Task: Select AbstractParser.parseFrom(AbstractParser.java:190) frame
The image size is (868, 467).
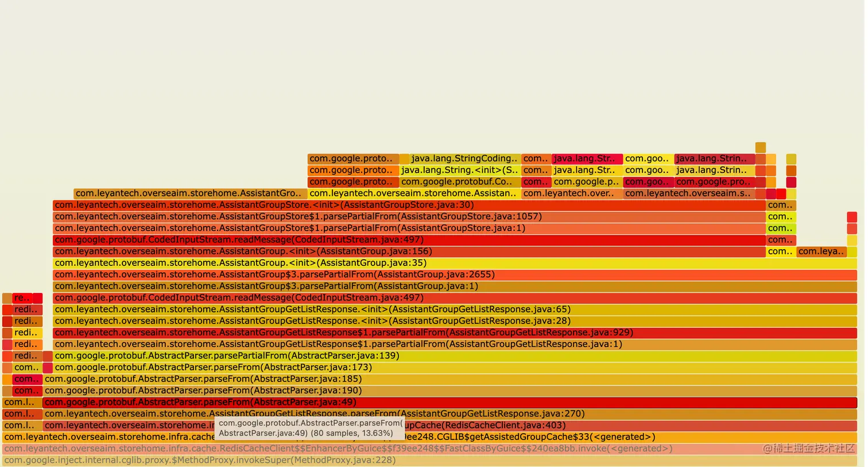Action: 449,391
